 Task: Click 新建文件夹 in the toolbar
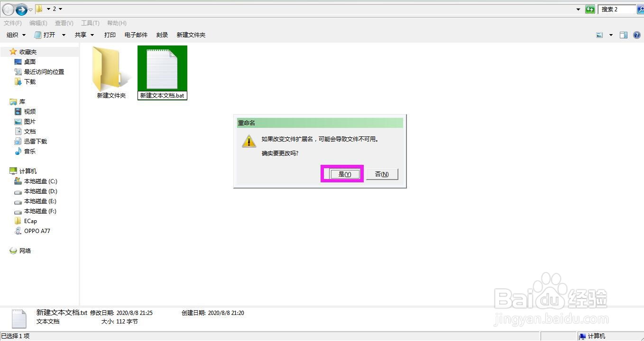191,35
